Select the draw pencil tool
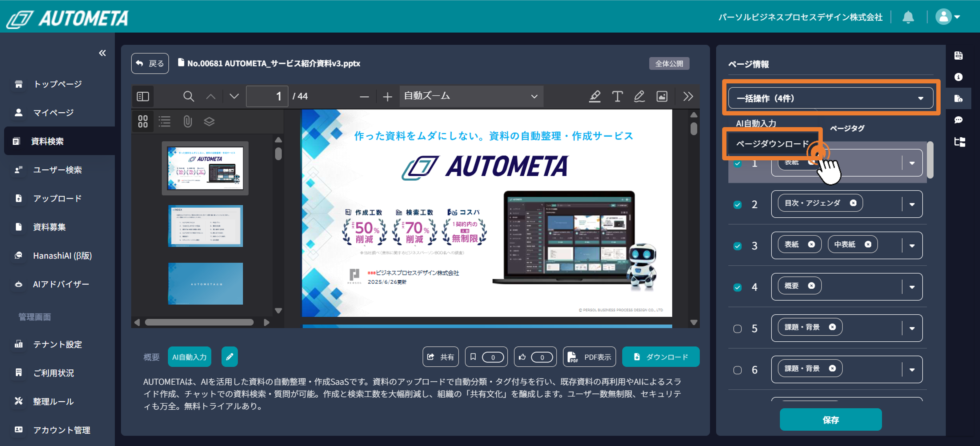 coord(639,96)
